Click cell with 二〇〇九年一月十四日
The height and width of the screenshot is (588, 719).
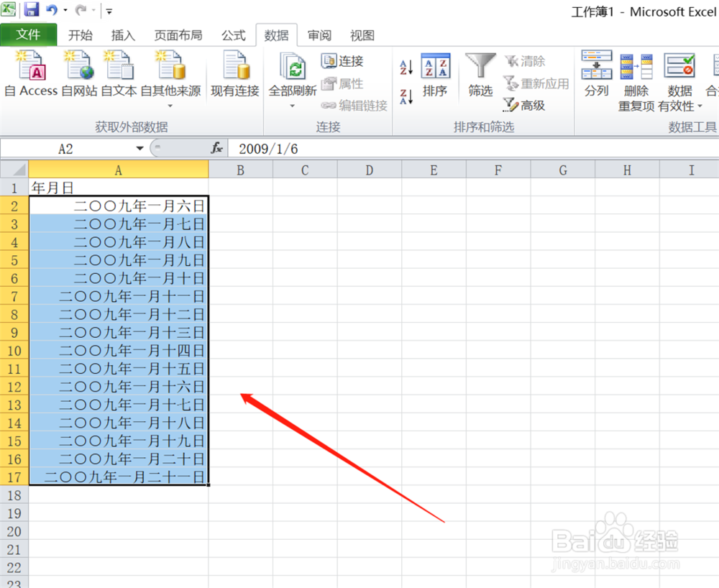tap(119, 350)
